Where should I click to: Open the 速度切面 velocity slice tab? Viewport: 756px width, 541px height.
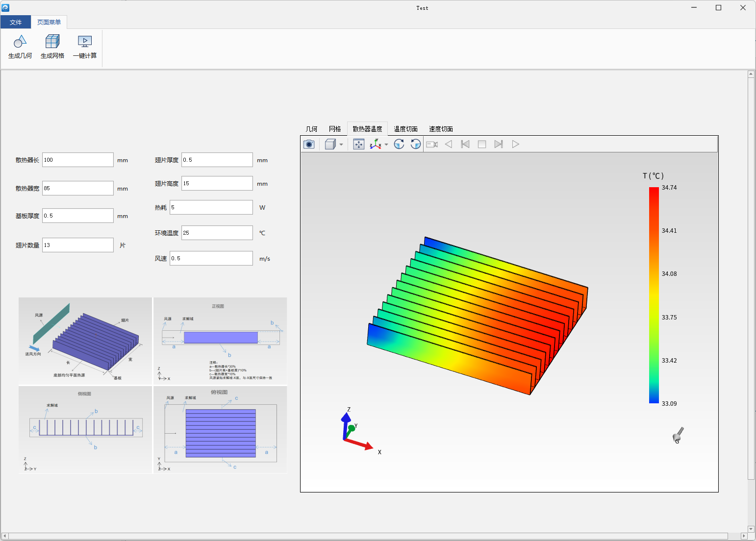point(441,129)
